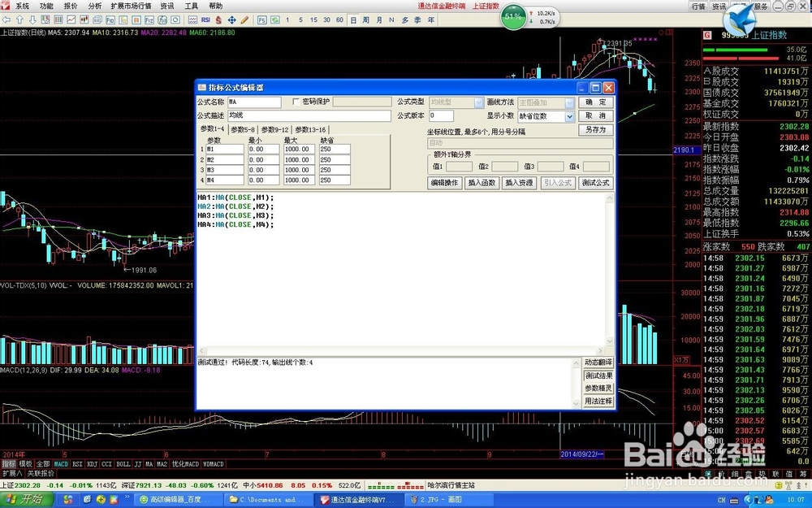Click the 插入函数 button
812x508 pixels.
482,182
